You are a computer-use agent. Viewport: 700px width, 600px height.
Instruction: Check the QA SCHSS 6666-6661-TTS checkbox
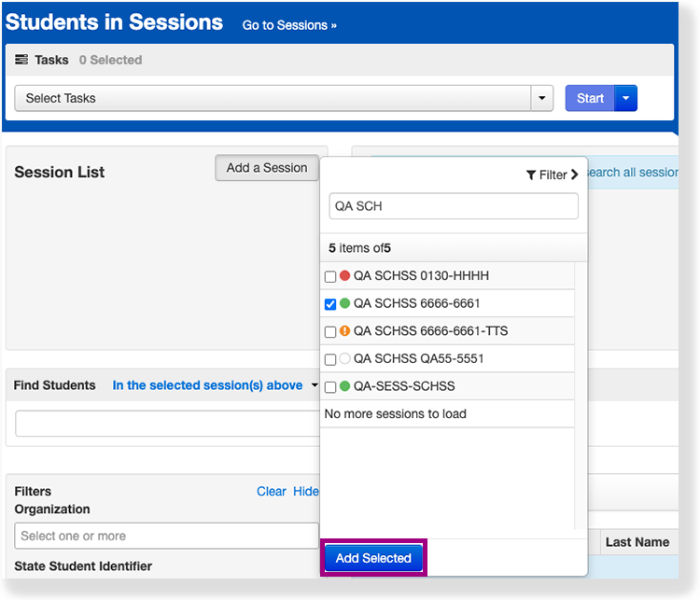pyautogui.click(x=330, y=332)
